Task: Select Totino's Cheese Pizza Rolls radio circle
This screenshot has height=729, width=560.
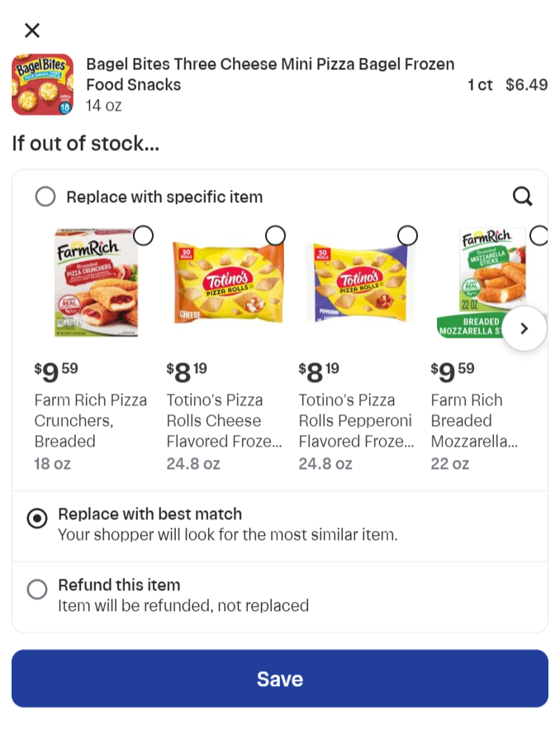Action: coord(275,235)
